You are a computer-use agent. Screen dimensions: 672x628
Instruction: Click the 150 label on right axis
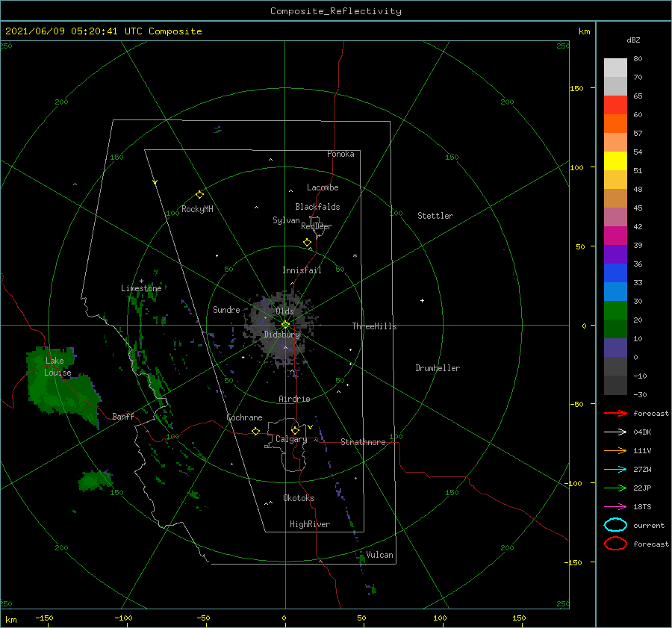[x=576, y=88]
